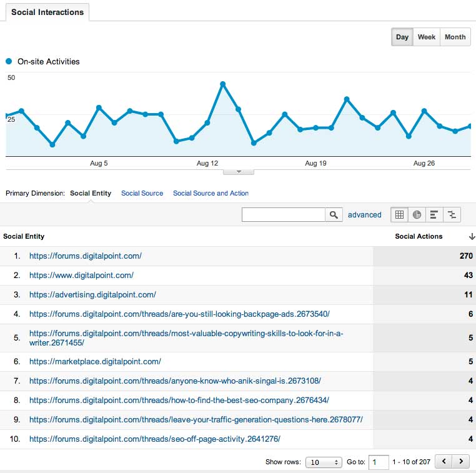Screen dimensions: 476x473
Task: Choose Social Source and Action dimension
Action: pyautogui.click(x=211, y=193)
